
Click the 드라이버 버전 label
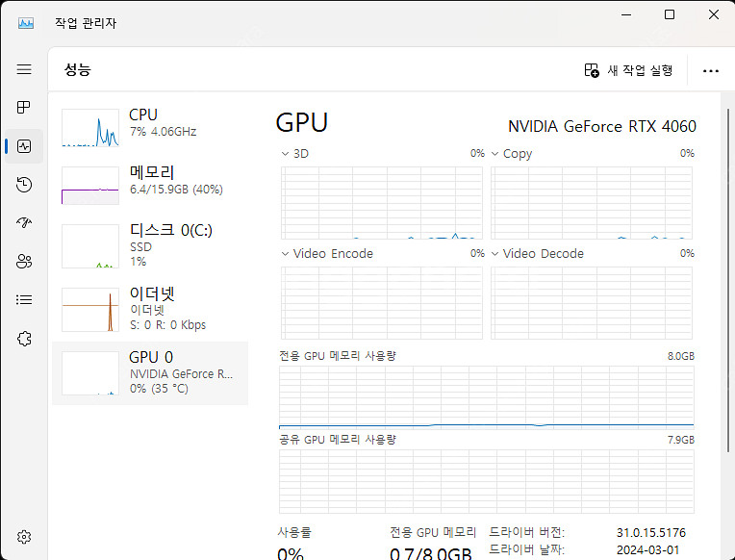click(527, 533)
